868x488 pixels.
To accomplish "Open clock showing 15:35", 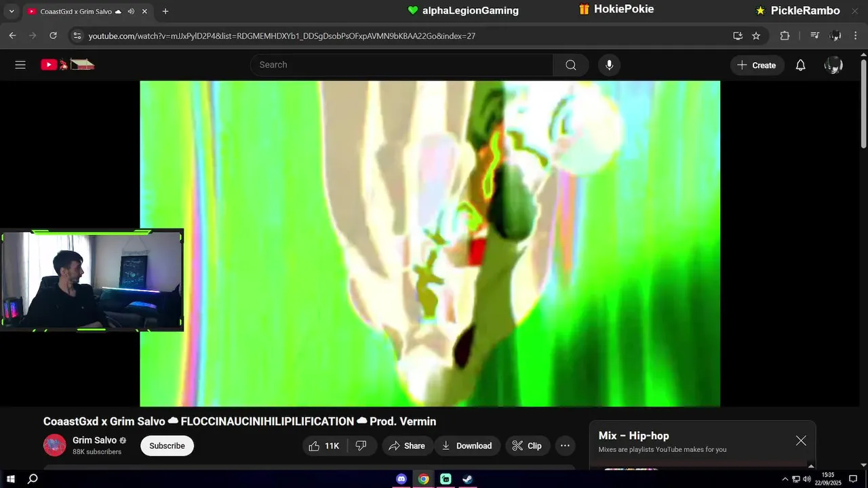I will pyautogui.click(x=828, y=479).
